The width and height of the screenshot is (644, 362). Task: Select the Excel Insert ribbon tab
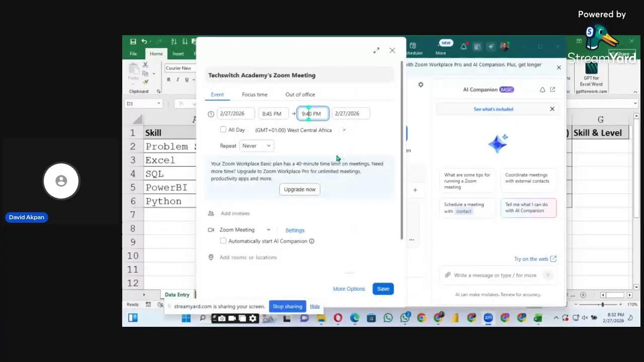click(x=178, y=54)
